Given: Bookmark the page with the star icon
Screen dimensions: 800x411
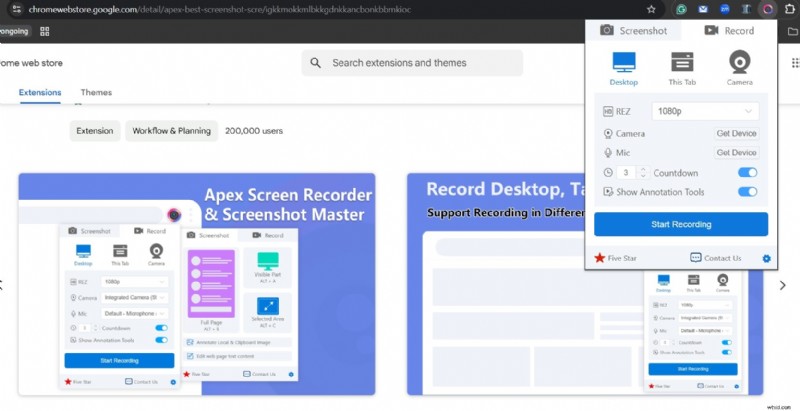Looking at the screenshot, I should 651,8.
